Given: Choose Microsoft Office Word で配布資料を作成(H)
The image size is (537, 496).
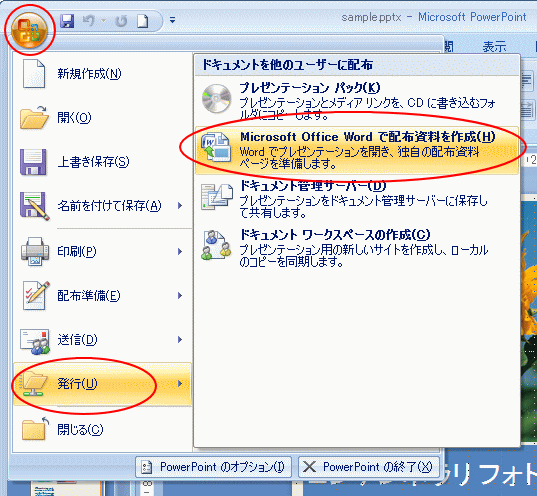Looking at the screenshot, I should click(357, 150).
